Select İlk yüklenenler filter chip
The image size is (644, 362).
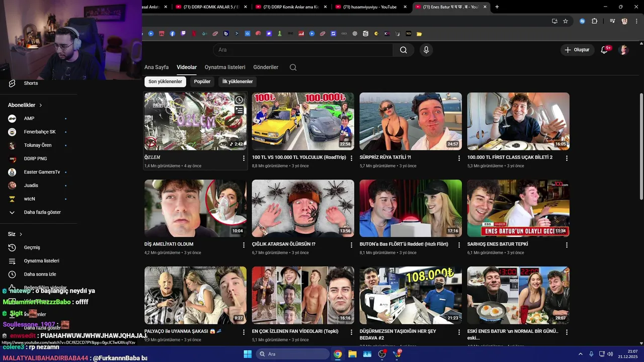(x=237, y=81)
